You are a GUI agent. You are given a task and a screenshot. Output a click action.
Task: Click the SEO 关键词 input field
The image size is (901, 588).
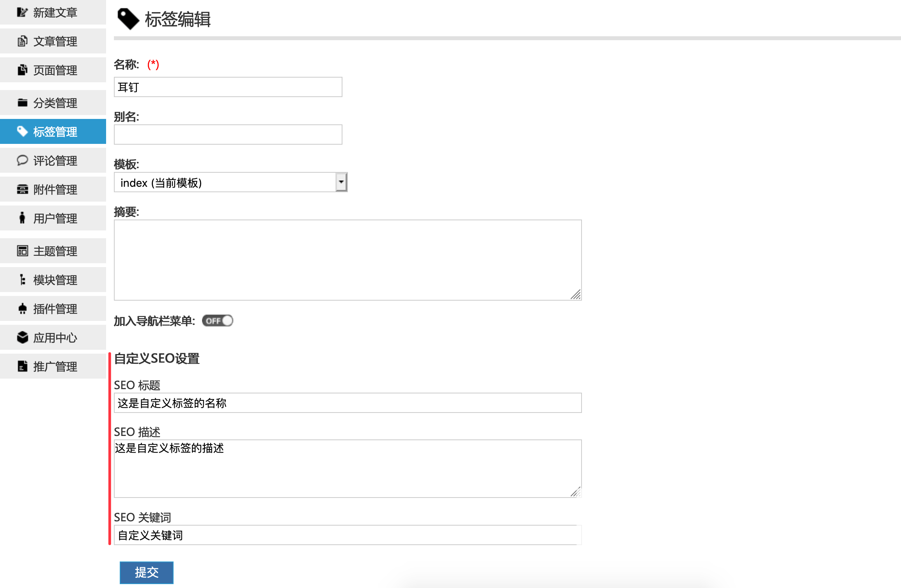[x=347, y=535]
